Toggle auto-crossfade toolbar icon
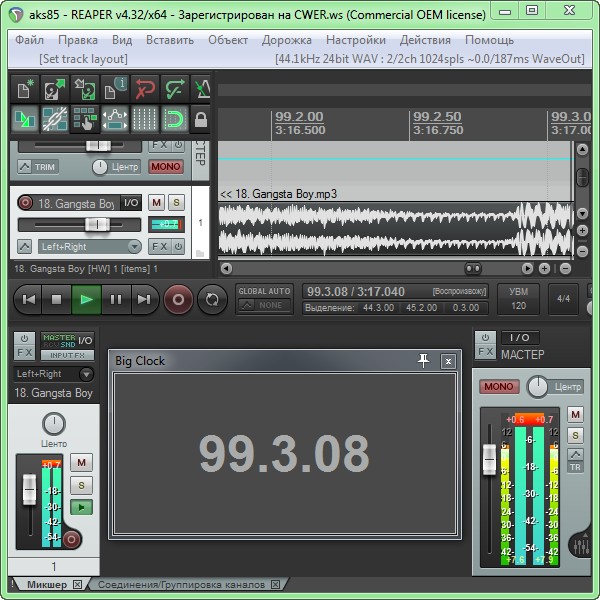The image size is (600, 600). tap(25, 119)
